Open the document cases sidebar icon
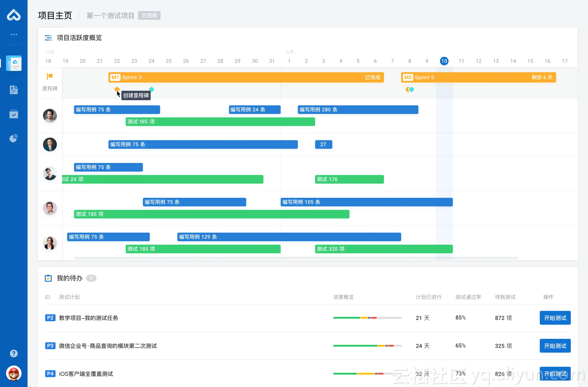This screenshot has width=588, height=387. (x=14, y=90)
